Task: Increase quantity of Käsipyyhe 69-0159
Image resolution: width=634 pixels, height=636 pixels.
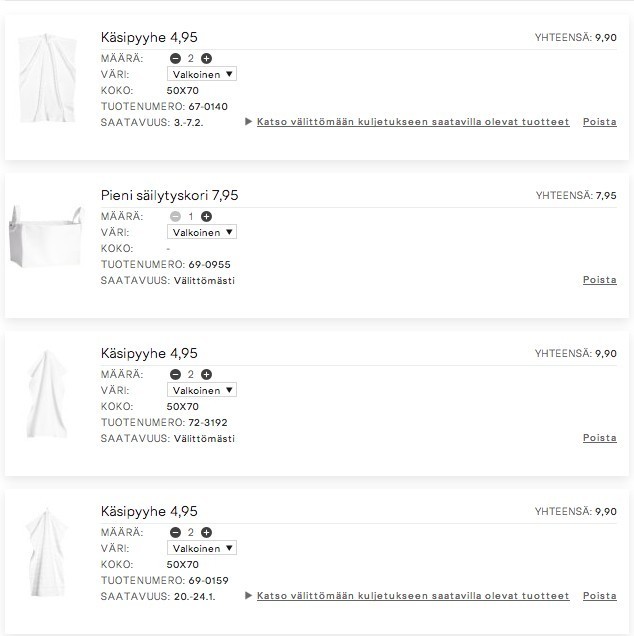Action: click(x=206, y=533)
